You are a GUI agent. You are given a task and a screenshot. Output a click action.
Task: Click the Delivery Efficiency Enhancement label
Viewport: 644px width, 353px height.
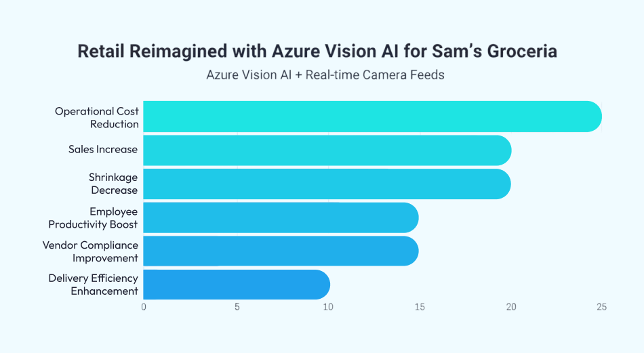(x=94, y=285)
